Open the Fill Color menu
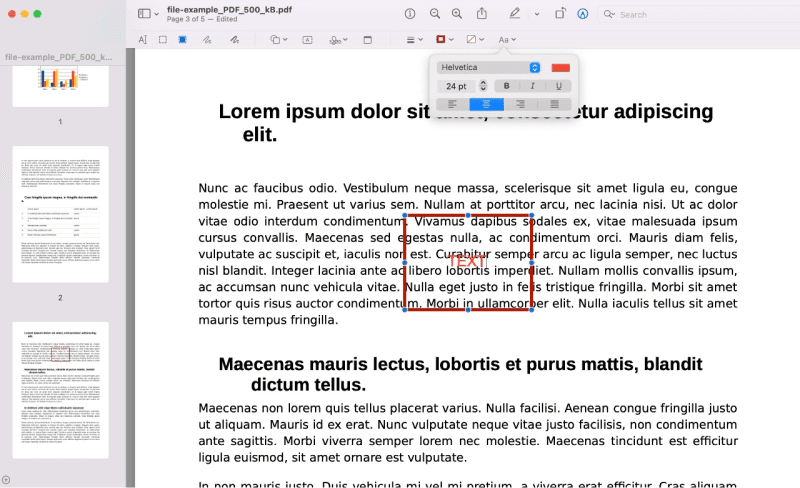This screenshot has height=488, width=800. [x=475, y=39]
